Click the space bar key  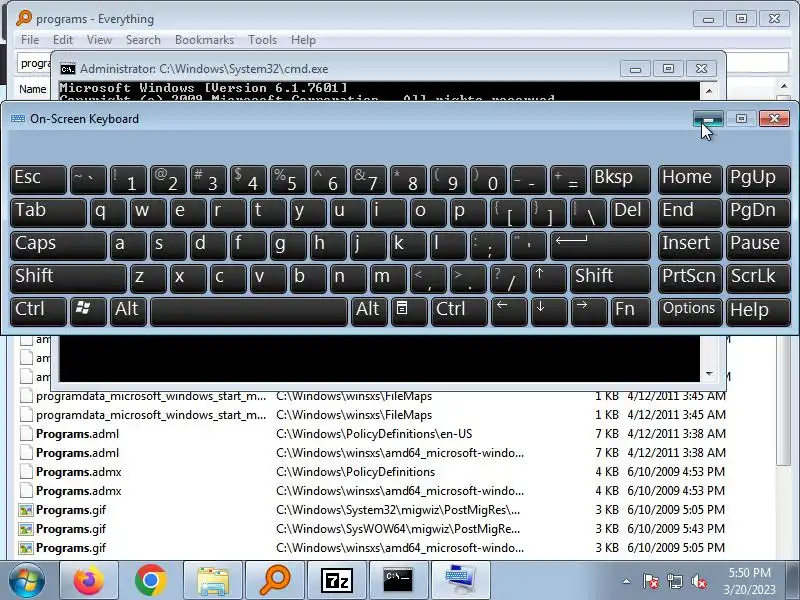click(249, 310)
